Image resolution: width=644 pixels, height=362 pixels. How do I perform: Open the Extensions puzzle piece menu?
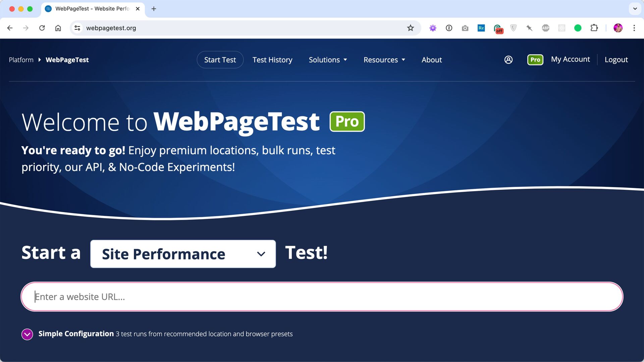[x=594, y=28]
